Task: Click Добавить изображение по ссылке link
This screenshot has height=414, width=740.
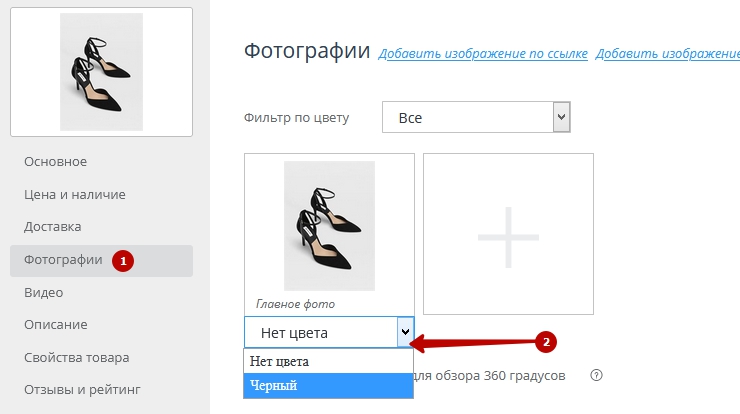Action: (483, 53)
